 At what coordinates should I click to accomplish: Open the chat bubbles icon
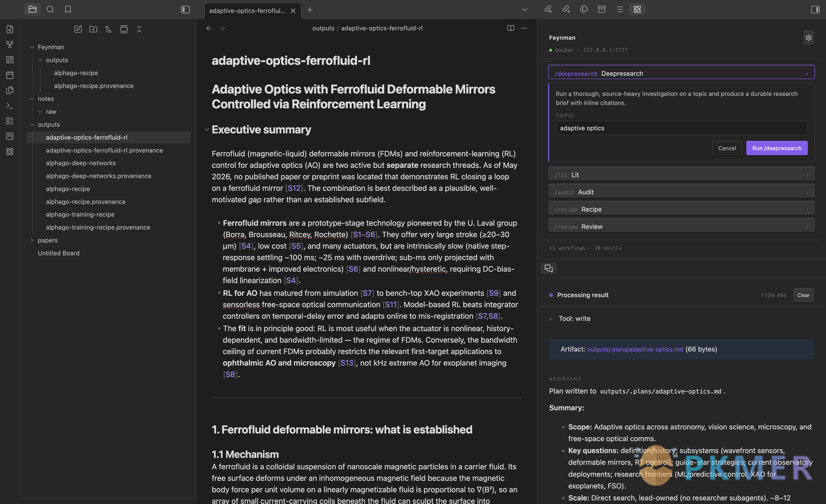click(549, 268)
